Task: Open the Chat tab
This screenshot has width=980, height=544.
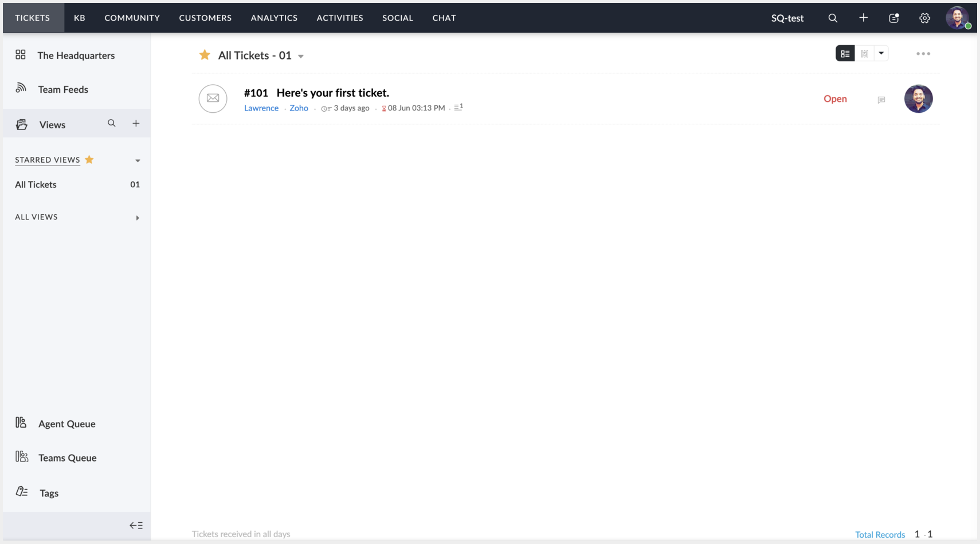Action: pos(444,18)
